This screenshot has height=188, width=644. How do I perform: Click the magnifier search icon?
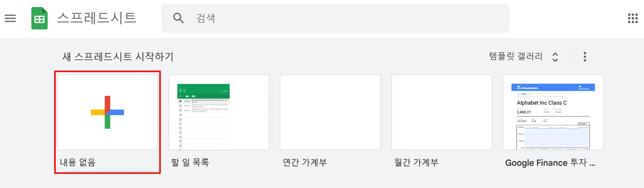coord(178,18)
